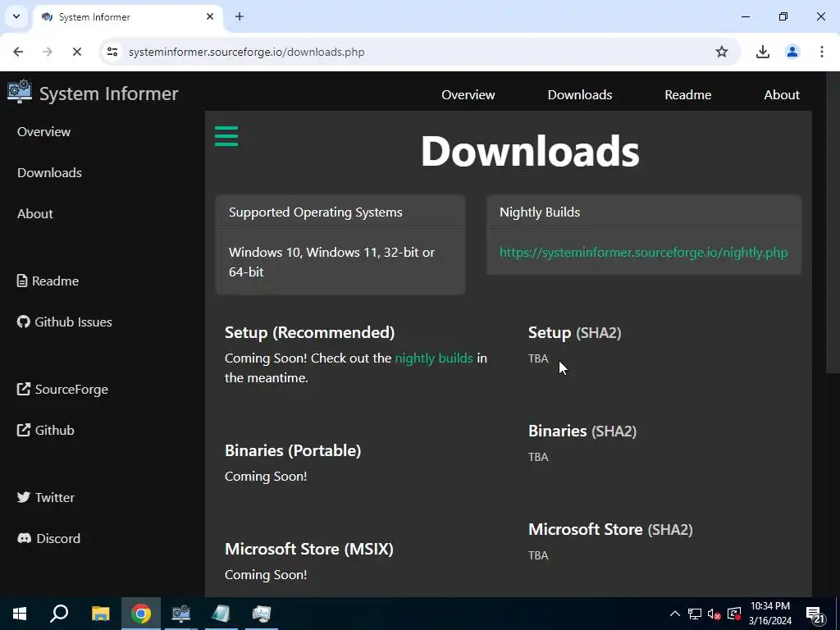Viewport: 840px width, 630px height.
Task: Click the page vertical scrollbar
Action: [833, 222]
